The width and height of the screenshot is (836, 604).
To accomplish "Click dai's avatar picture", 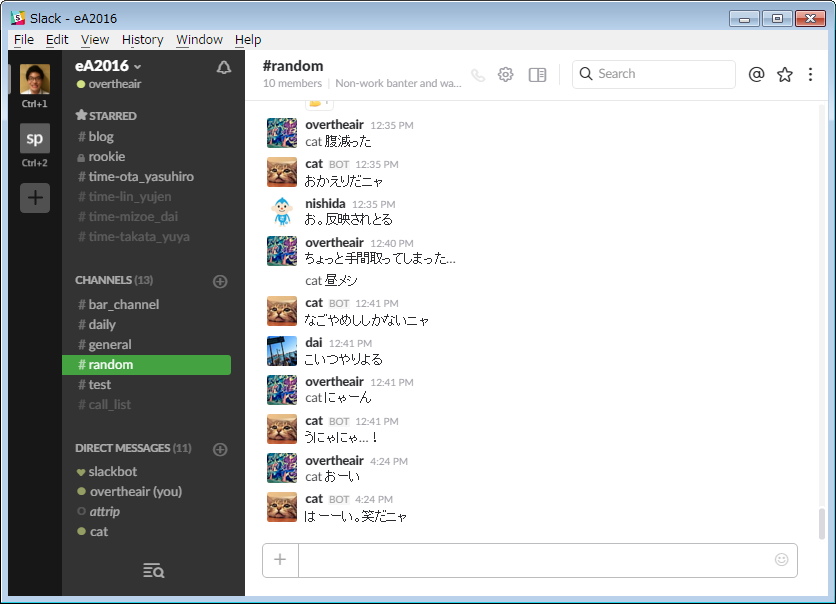I will pyautogui.click(x=282, y=351).
